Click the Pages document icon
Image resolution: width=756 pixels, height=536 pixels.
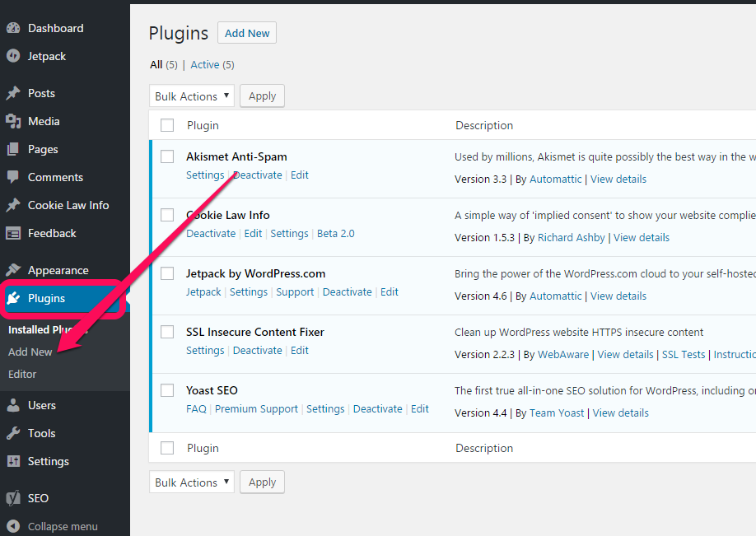13,149
